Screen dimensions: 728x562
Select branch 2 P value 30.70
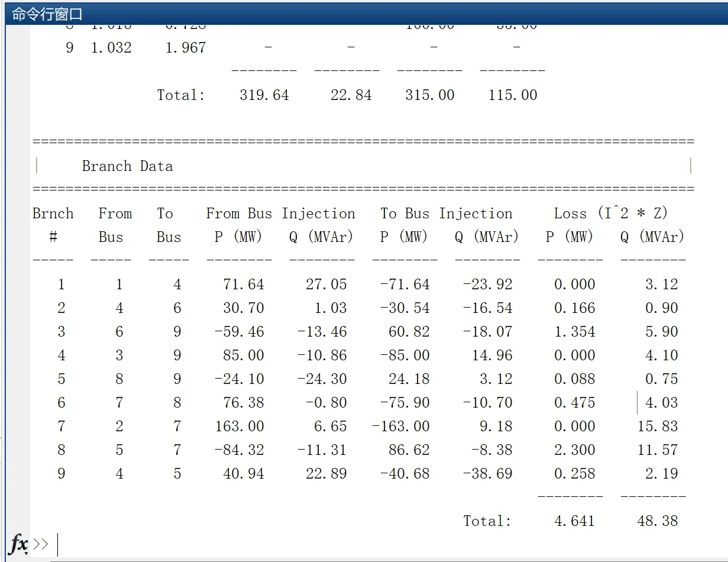[x=244, y=308]
